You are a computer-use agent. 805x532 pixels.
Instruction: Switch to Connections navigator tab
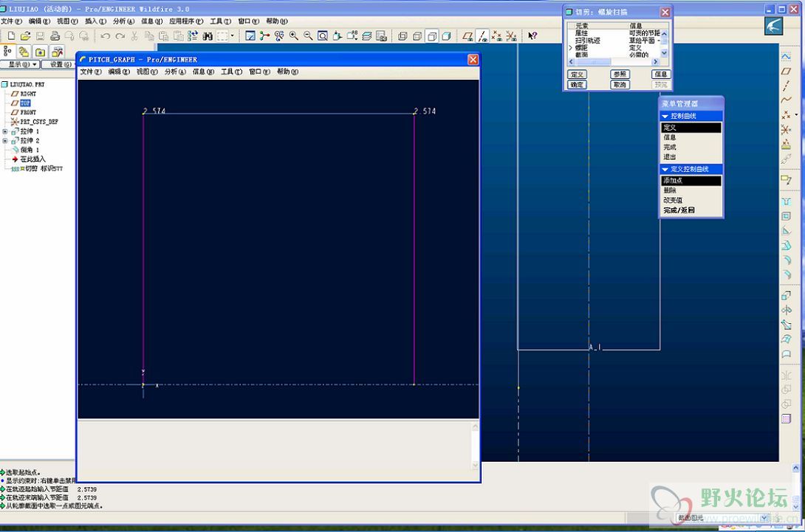point(57,52)
